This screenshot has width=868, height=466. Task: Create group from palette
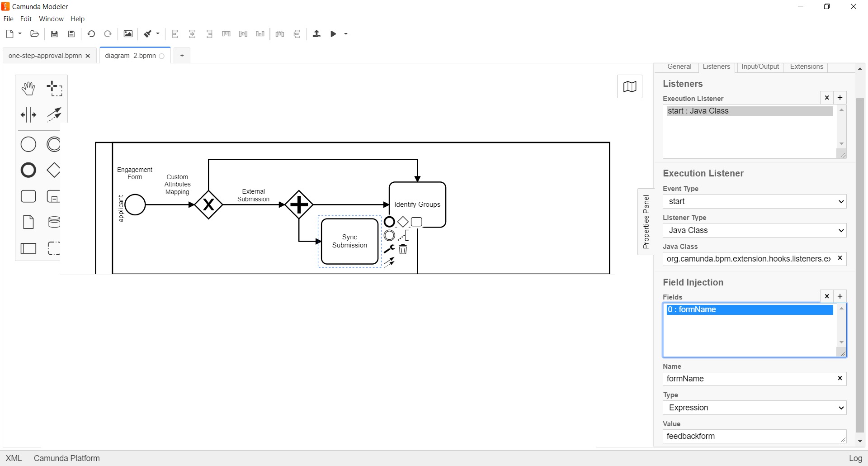pyautogui.click(x=53, y=248)
